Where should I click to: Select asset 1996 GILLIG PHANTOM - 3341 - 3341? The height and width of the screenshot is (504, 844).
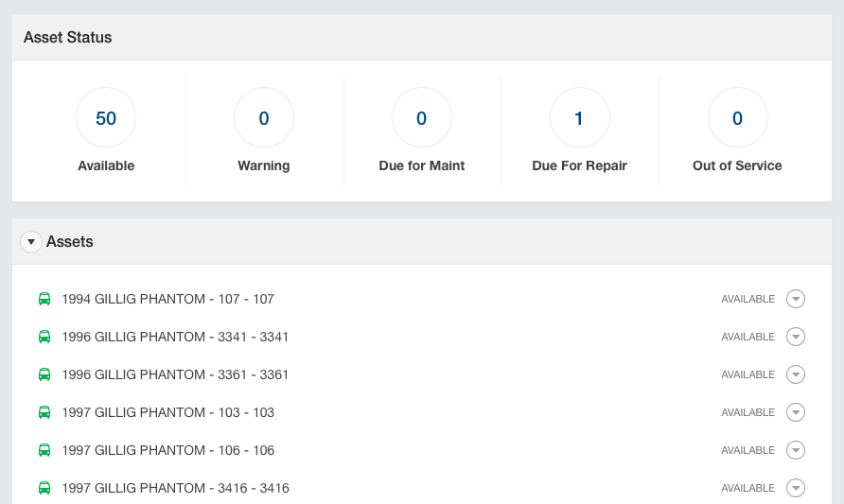(x=175, y=337)
